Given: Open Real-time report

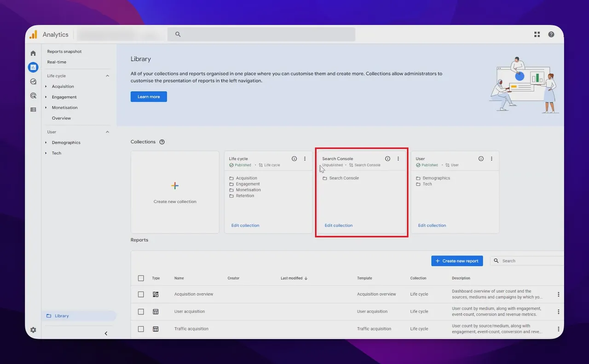Looking at the screenshot, I should coord(57,62).
